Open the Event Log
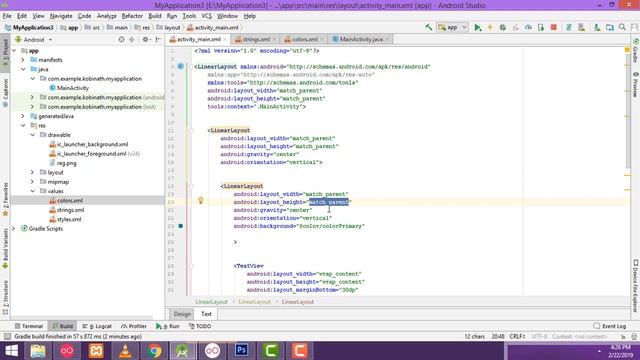This screenshot has width=640, height=360. 609,326
